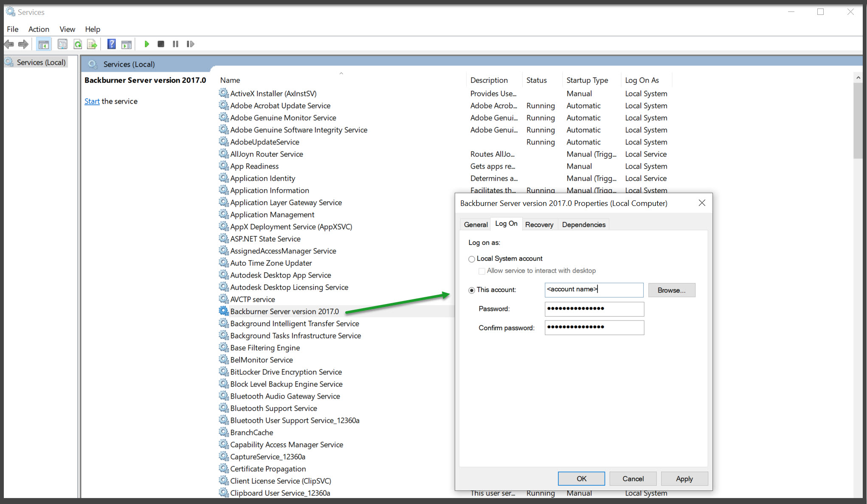Viewport: 867px width, 504px height.
Task: Select the This account radio button
Action: (471, 290)
